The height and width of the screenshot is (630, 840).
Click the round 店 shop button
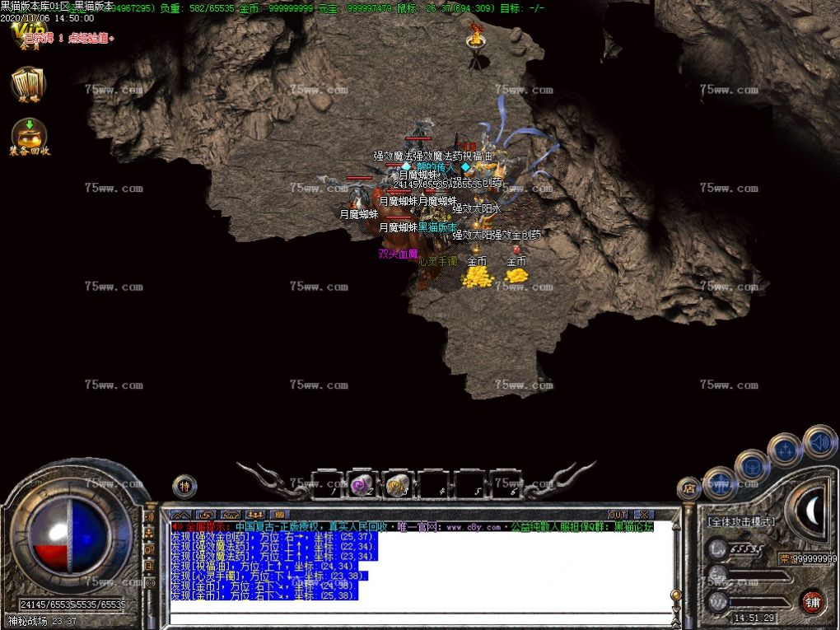pyautogui.click(x=689, y=488)
